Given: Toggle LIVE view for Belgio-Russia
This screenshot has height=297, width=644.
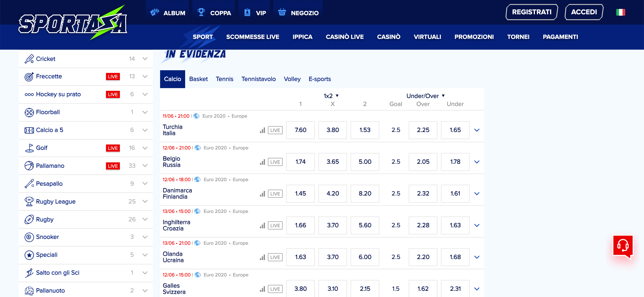Looking at the screenshot, I should [x=275, y=162].
